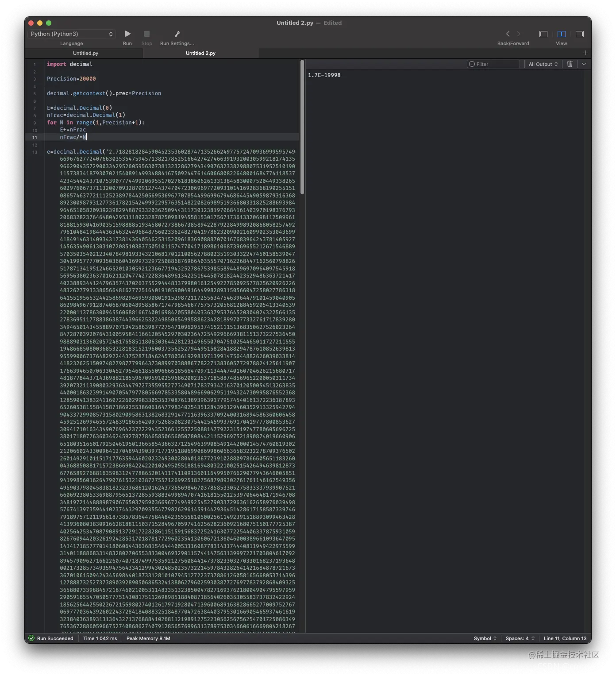Click the 'import decimal' code line
This screenshot has width=616, height=676.
(69, 64)
